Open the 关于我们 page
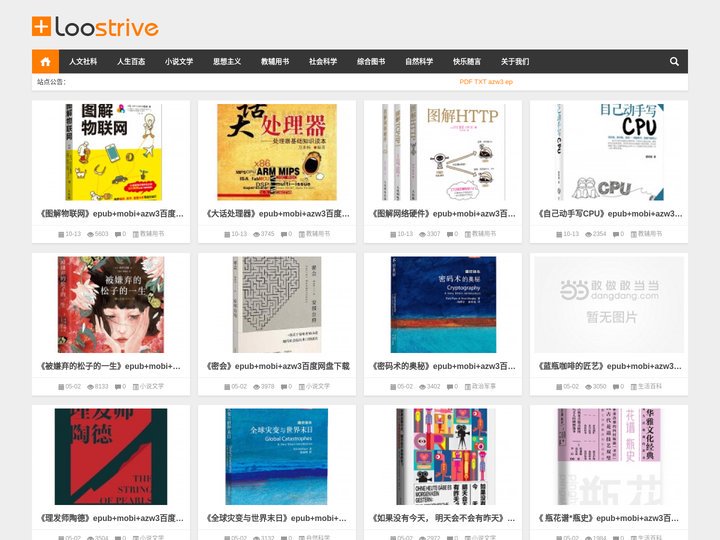720x540 pixels. coord(515,62)
